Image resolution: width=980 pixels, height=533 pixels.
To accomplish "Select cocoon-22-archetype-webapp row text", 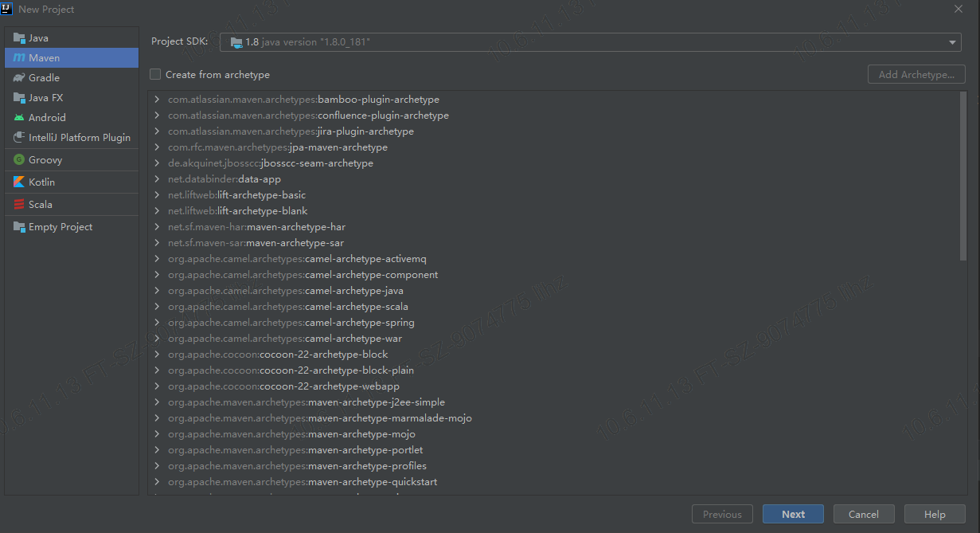I will [x=283, y=386].
